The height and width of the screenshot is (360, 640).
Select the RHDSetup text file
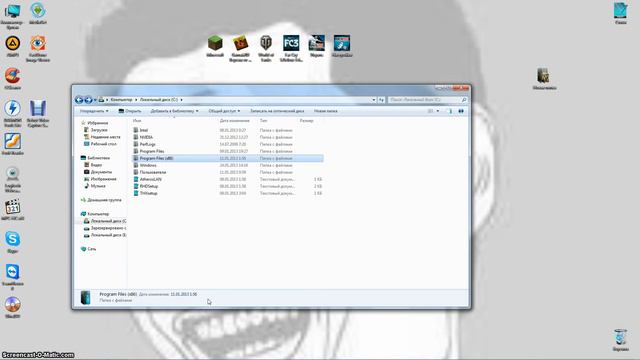tap(228, 186)
